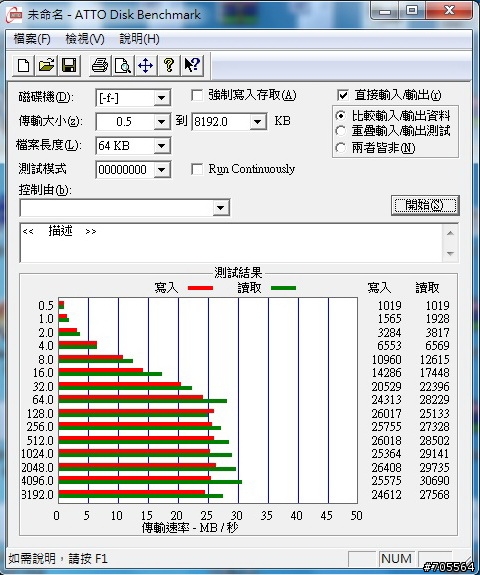
Task: Click the NUM status bar indicator
Action: tap(396, 558)
